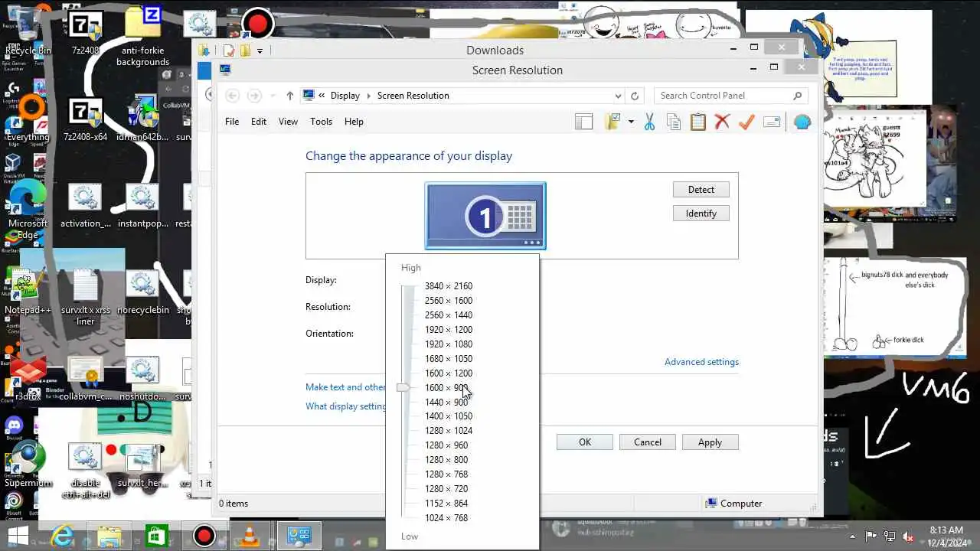This screenshot has height=551, width=980.
Task: Open VLC media player from taskbar
Action: pos(251,536)
